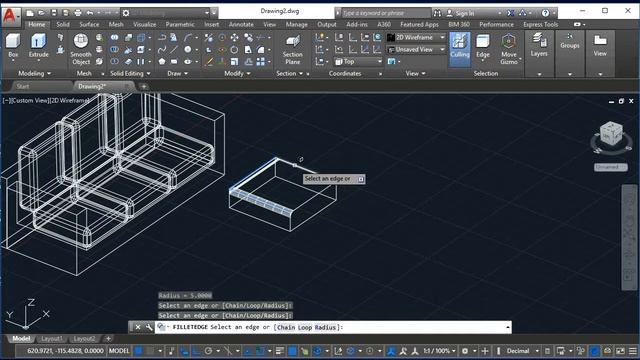Click the Customization menu icon in status bar
Image resolution: width=640 pixels, height=360 pixels.
(x=633, y=351)
